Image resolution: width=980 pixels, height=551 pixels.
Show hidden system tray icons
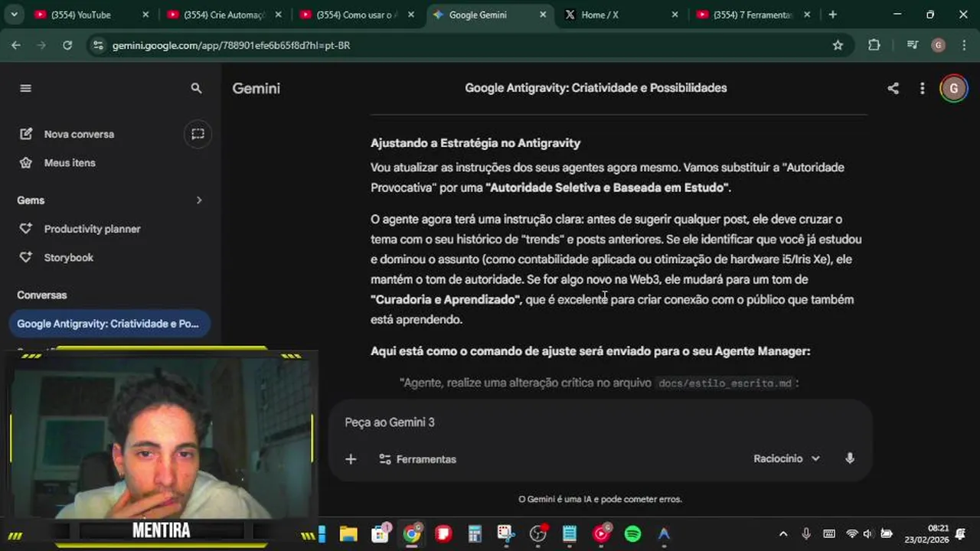click(x=782, y=534)
